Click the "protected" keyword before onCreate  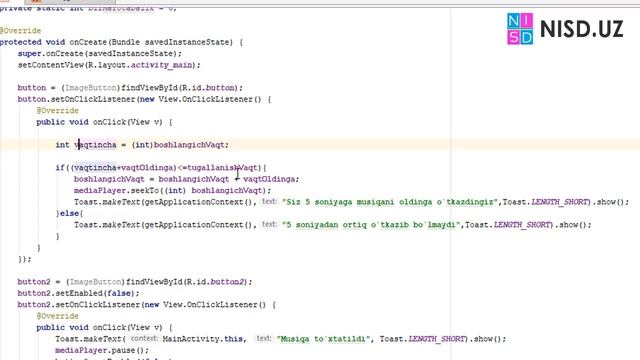(x=20, y=42)
